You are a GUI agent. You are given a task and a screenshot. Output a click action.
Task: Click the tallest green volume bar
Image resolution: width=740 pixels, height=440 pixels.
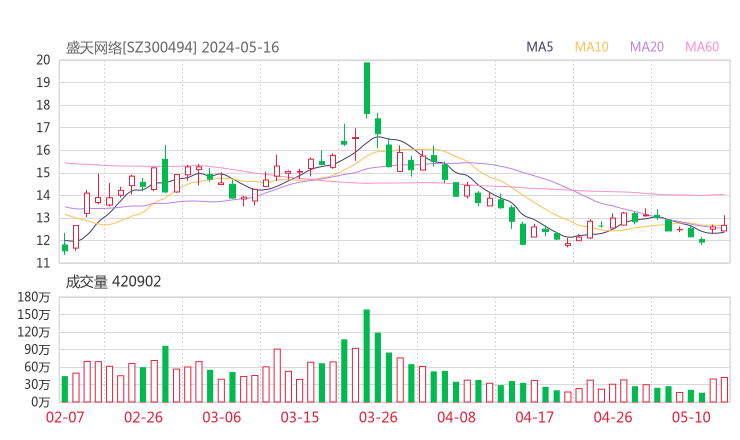(x=367, y=356)
